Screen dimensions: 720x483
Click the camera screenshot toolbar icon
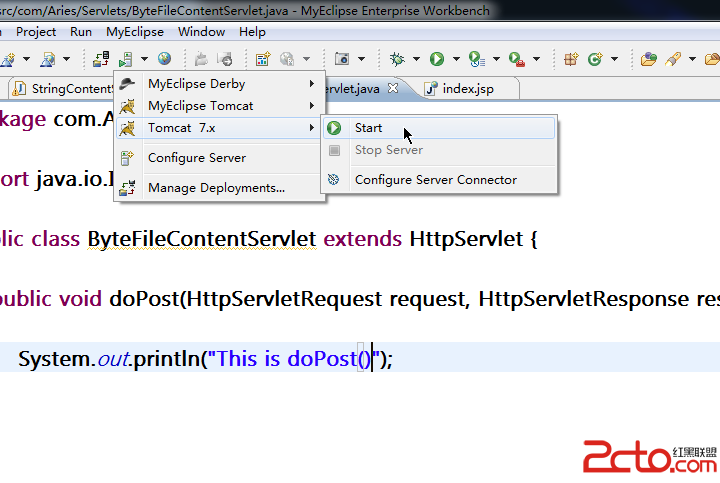(342, 59)
